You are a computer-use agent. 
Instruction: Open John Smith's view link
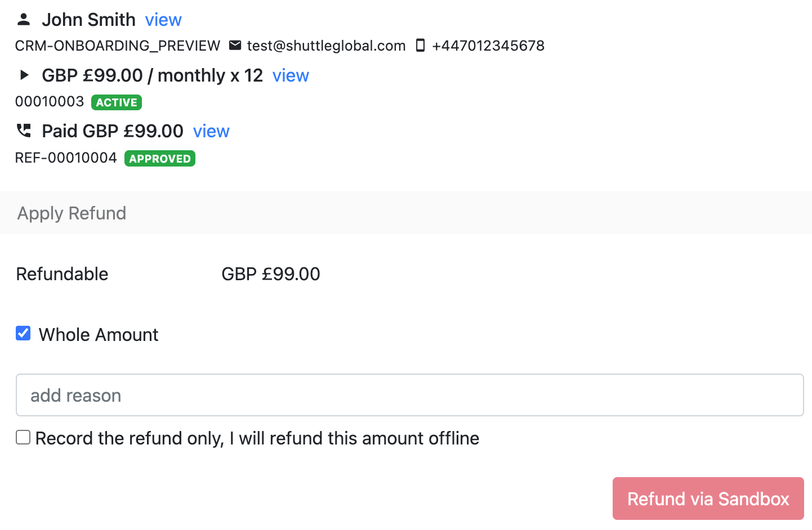click(163, 20)
